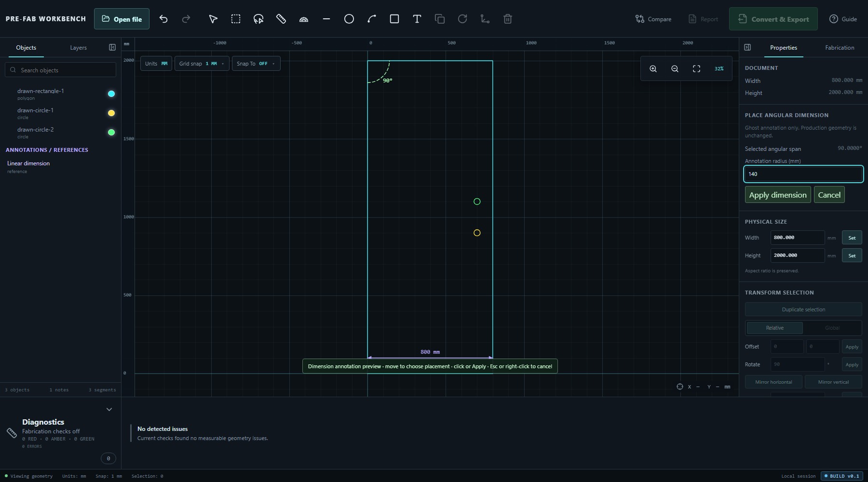The image size is (868, 482).
Task: Click the diagnostics ruler icon
Action: pos(12,432)
